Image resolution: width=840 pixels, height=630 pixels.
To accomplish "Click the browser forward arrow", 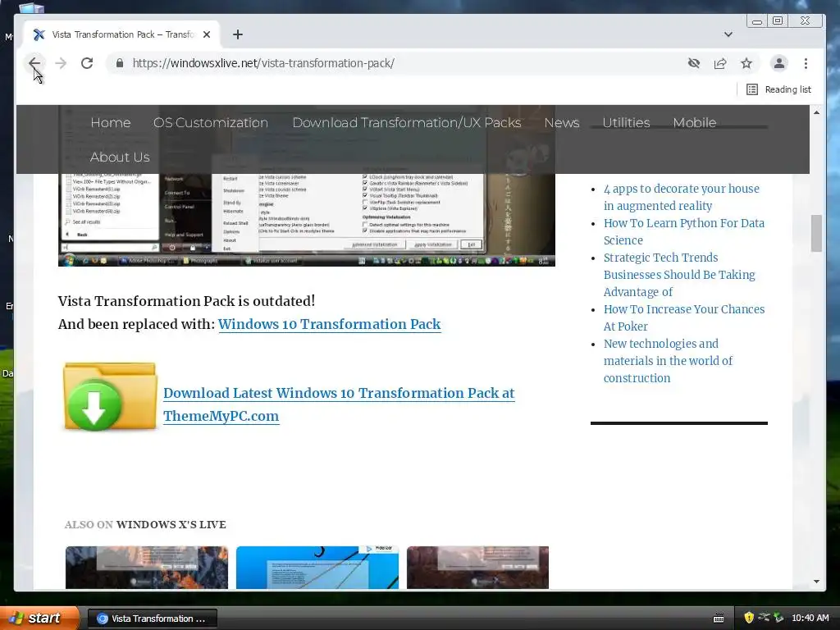I will [61, 63].
